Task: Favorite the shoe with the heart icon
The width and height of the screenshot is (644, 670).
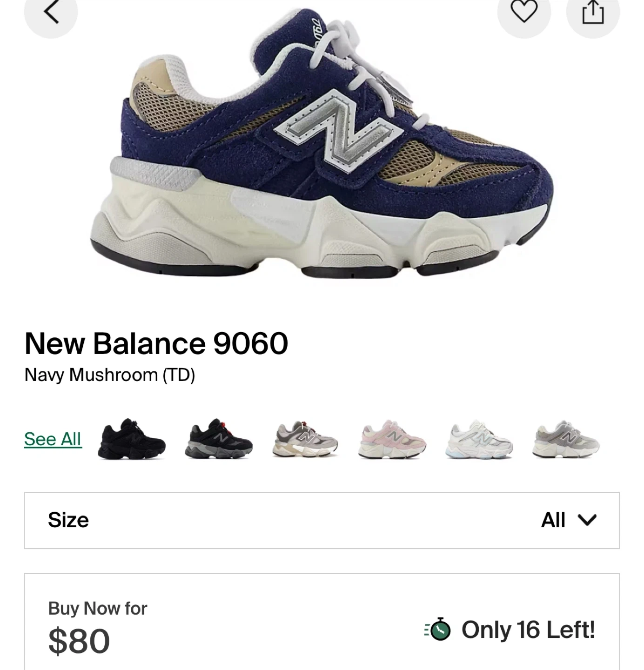Action: [x=524, y=13]
